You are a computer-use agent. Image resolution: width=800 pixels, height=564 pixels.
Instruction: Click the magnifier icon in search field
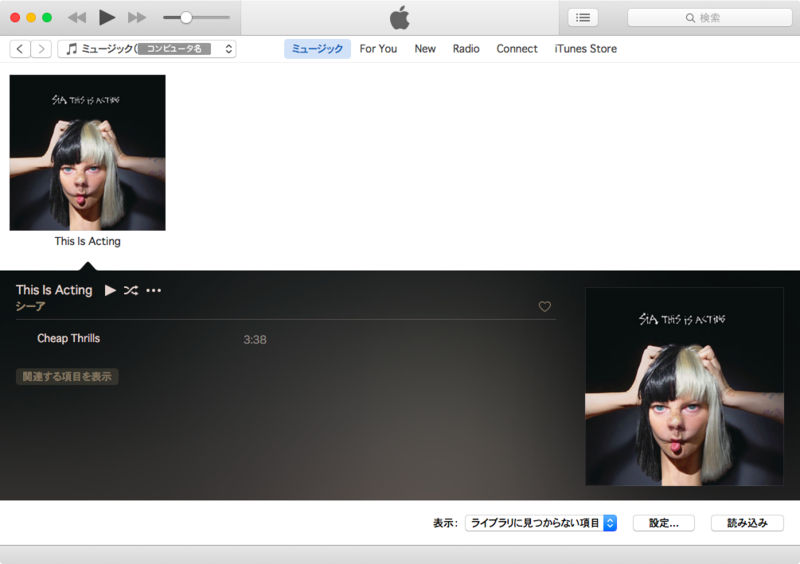pos(690,18)
